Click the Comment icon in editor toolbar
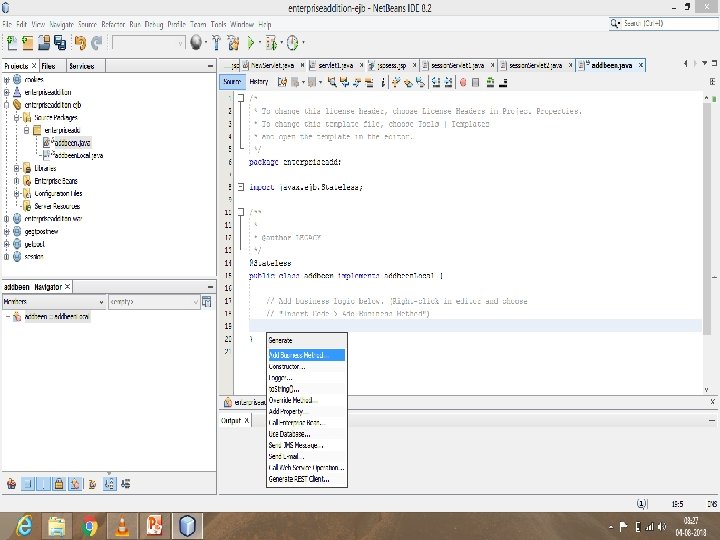 (x=490, y=82)
